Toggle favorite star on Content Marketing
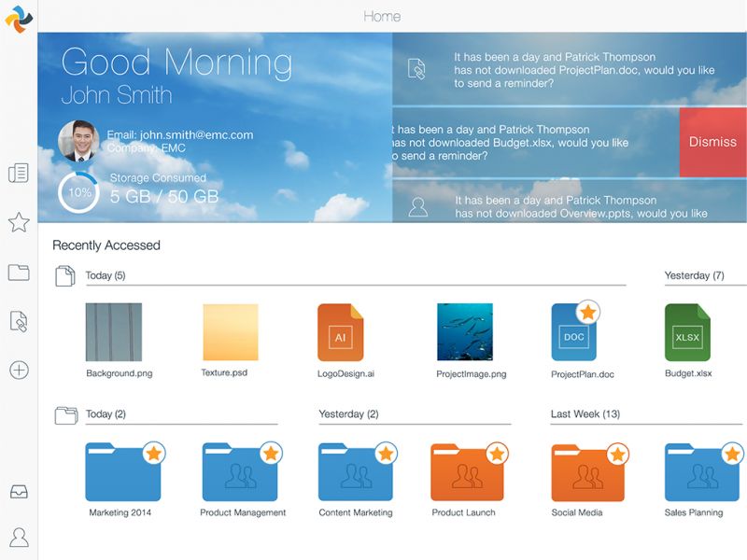 386,454
